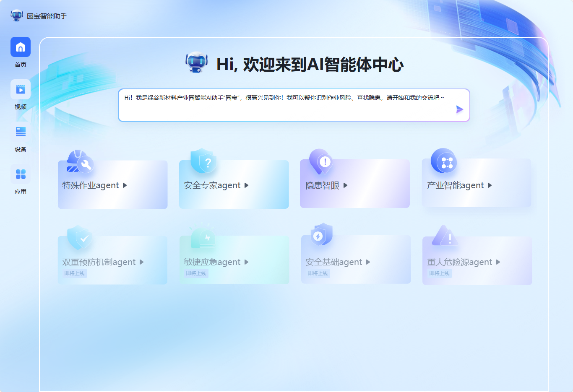Image resolution: width=573 pixels, height=392 pixels.
Task: Open the 安全专家agent card title
Action: point(212,185)
